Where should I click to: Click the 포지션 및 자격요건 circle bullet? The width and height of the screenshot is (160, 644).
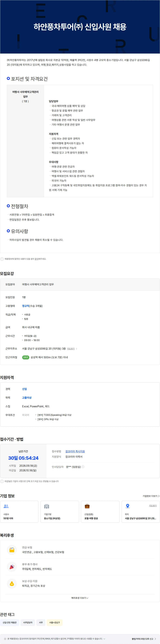tap(8, 78)
